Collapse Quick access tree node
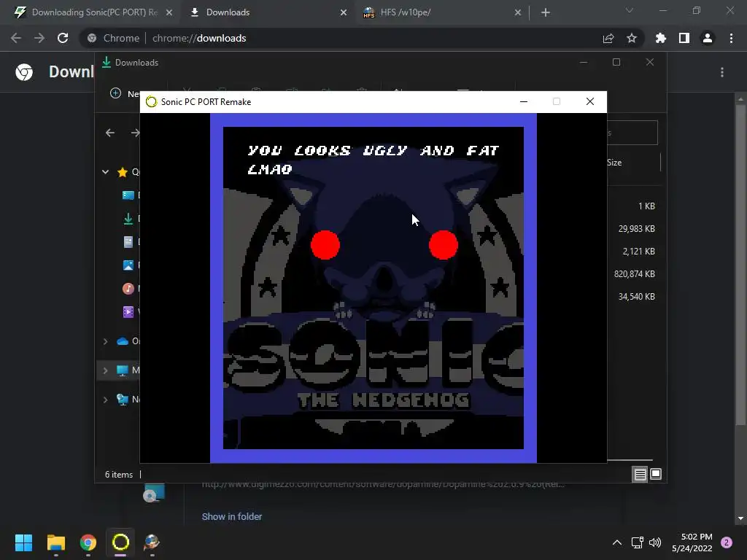 pyautogui.click(x=105, y=172)
